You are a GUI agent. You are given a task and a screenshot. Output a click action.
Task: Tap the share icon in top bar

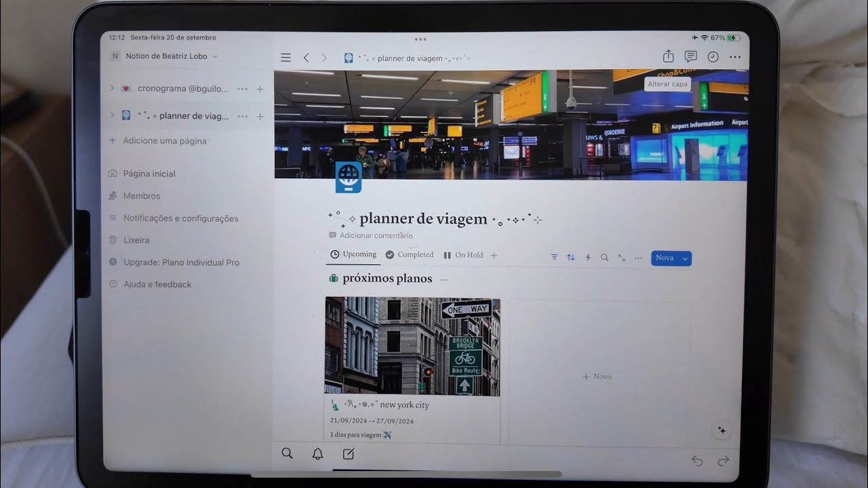pyautogui.click(x=668, y=56)
